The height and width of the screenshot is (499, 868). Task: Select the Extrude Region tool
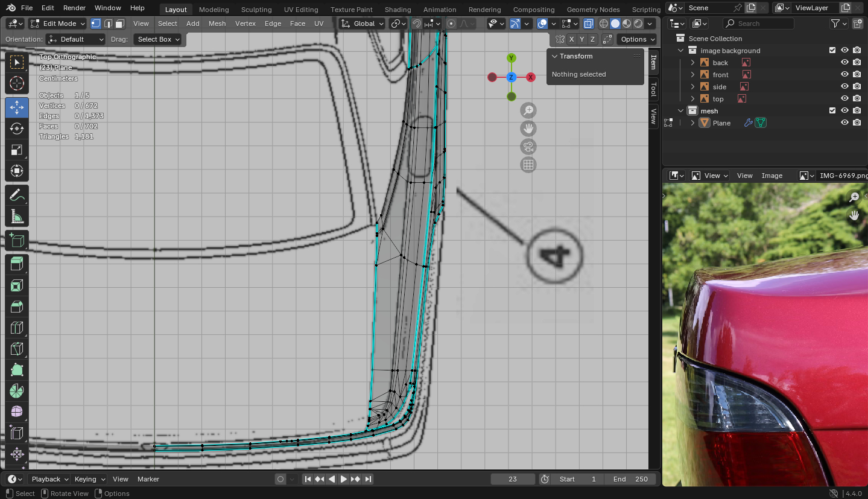[17, 264]
